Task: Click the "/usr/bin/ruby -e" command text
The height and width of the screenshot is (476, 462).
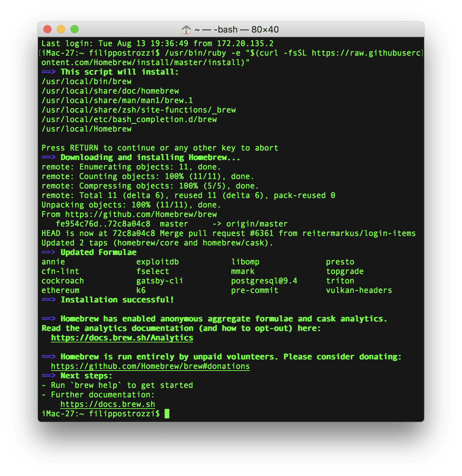Action: (203, 53)
